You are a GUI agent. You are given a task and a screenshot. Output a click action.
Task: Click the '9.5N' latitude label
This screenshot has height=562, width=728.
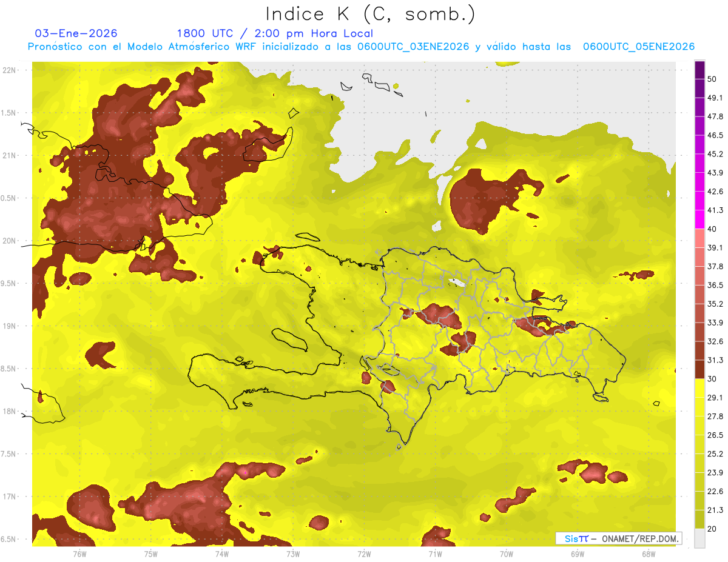coord(8,283)
